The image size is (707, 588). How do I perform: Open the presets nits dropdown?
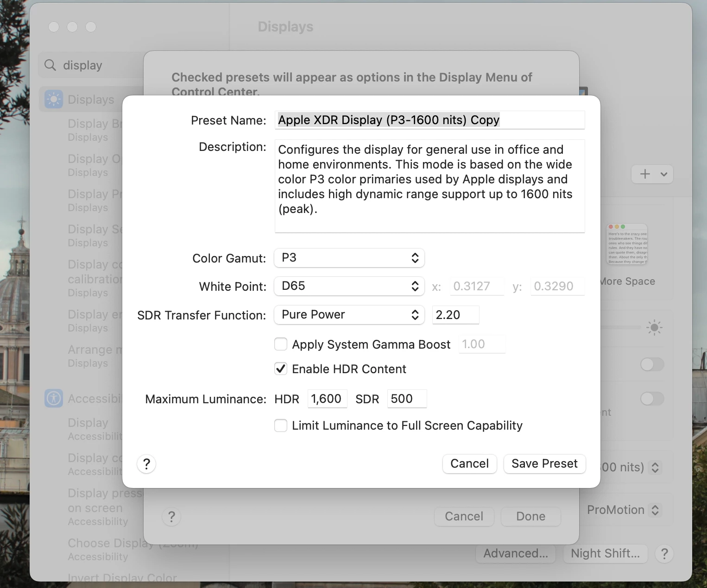[655, 468]
